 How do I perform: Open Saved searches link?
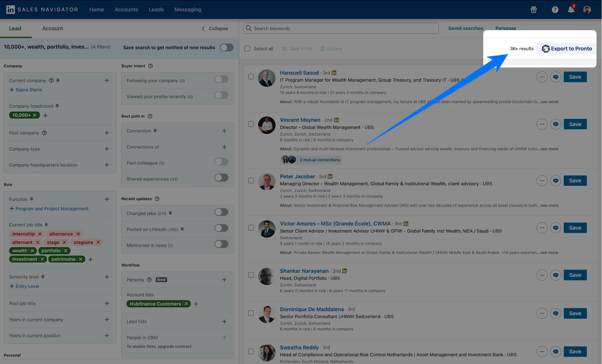pos(465,29)
